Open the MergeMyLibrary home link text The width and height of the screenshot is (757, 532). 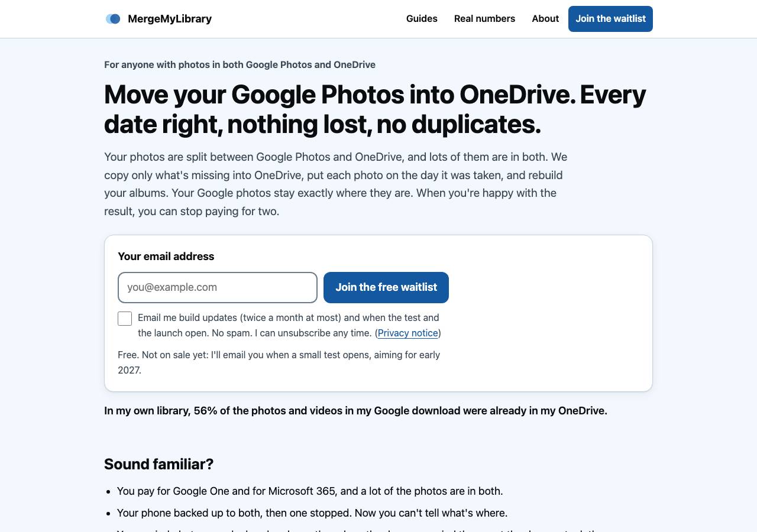coord(170,19)
